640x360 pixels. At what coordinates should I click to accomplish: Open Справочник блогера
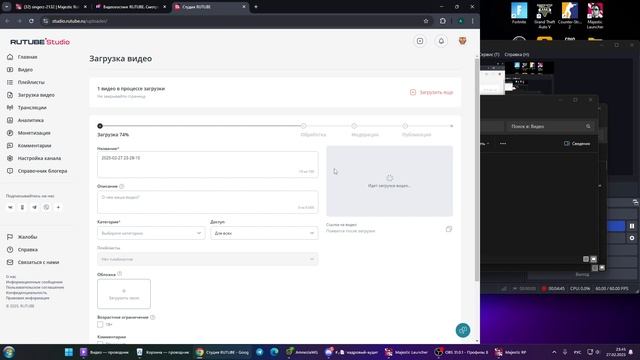37,171
